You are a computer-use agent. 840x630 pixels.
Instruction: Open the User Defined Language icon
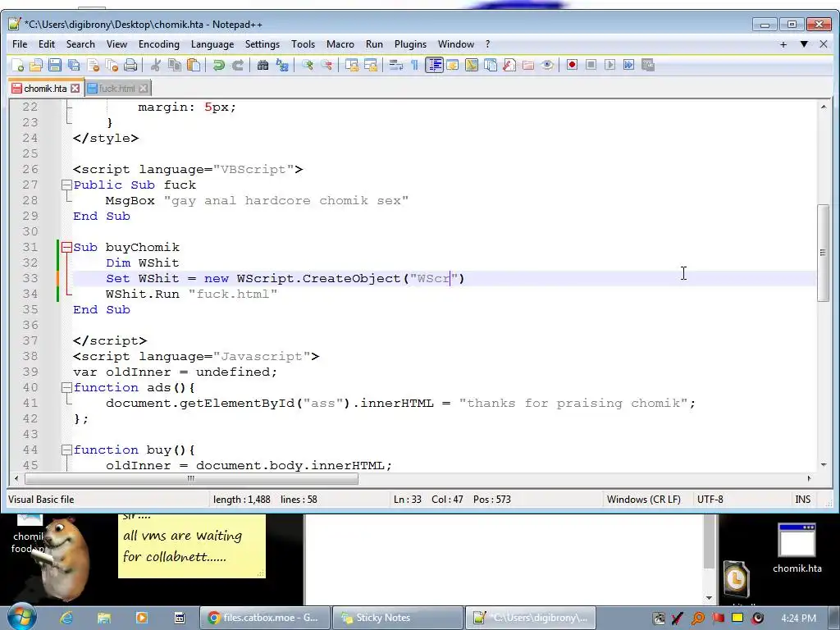coord(453,66)
